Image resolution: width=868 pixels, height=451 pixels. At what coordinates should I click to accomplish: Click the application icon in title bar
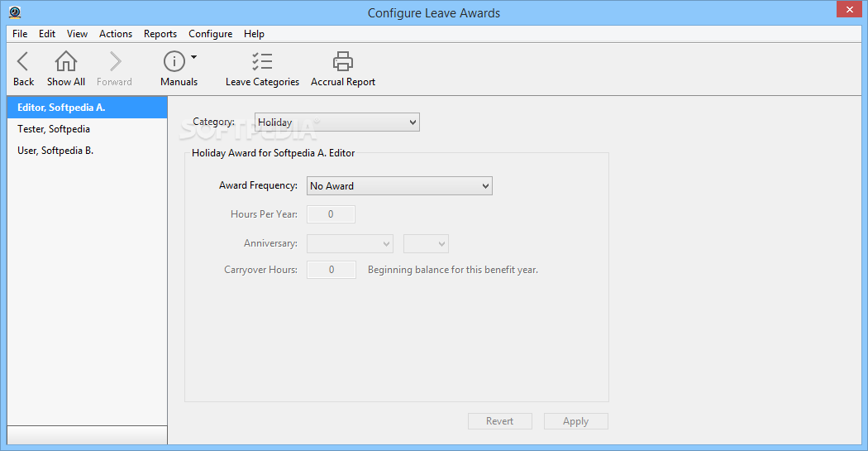click(15, 12)
